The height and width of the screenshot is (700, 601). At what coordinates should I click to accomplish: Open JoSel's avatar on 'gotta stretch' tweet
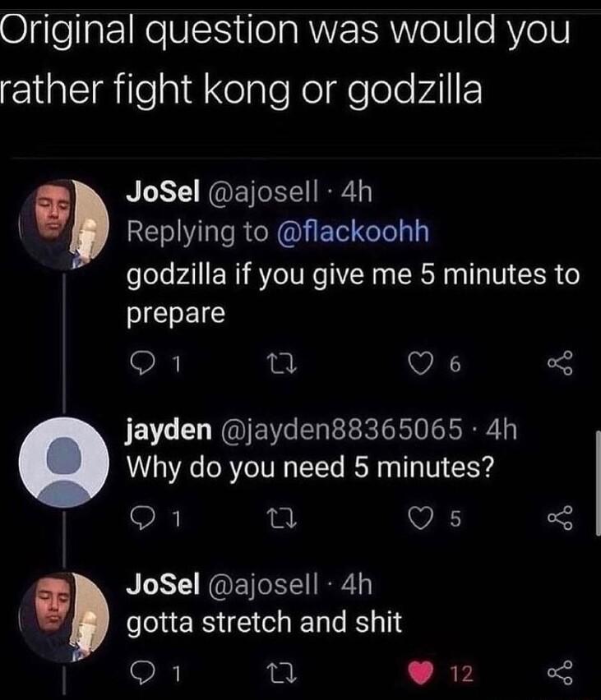click(x=63, y=617)
